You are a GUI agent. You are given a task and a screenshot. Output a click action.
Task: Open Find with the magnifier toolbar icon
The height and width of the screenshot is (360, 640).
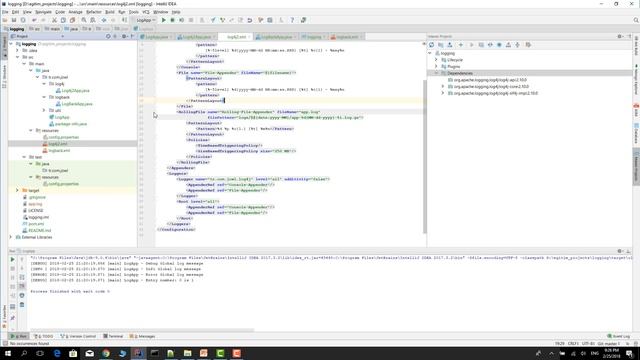click(84, 20)
